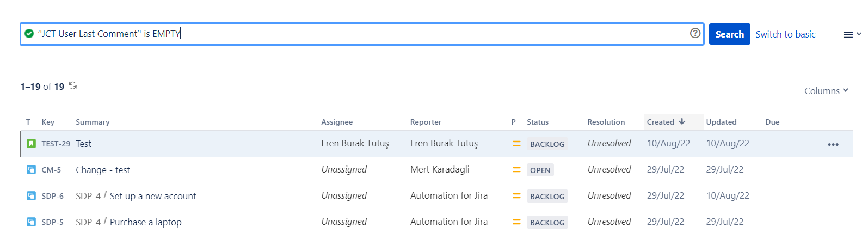Click the SDP-6 medium priority icon
The width and height of the screenshot is (868, 233).
516,196
